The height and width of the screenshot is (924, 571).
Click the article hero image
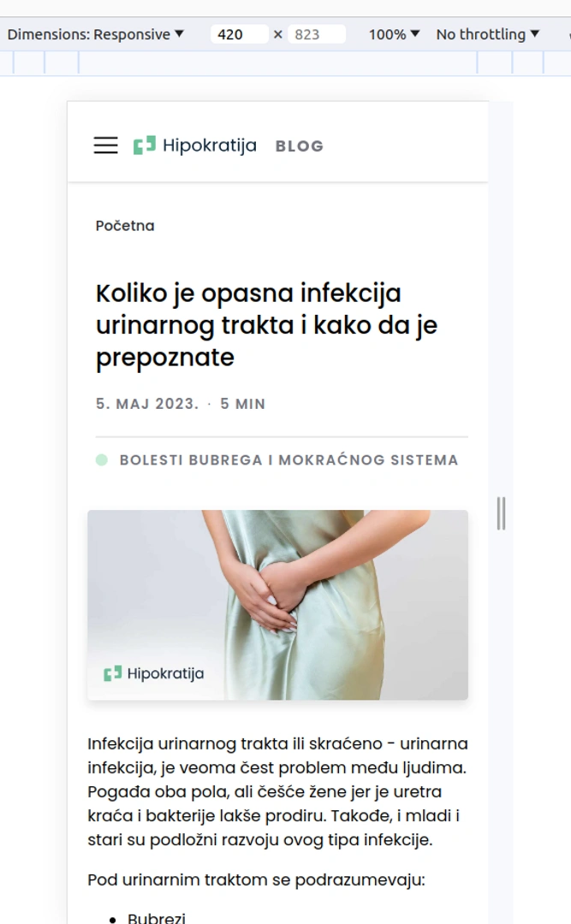click(278, 605)
